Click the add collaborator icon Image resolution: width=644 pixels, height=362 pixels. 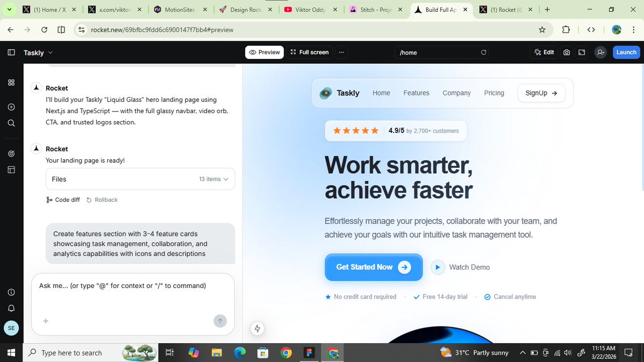pos(601,53)
